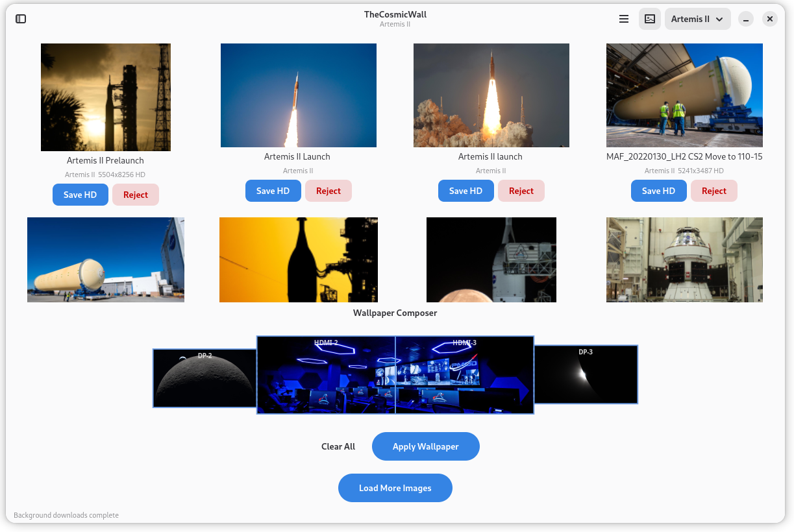Select the DP-3 monitor in composer
Viewport: 794px width, 532px height.
(x=586, y=374)
